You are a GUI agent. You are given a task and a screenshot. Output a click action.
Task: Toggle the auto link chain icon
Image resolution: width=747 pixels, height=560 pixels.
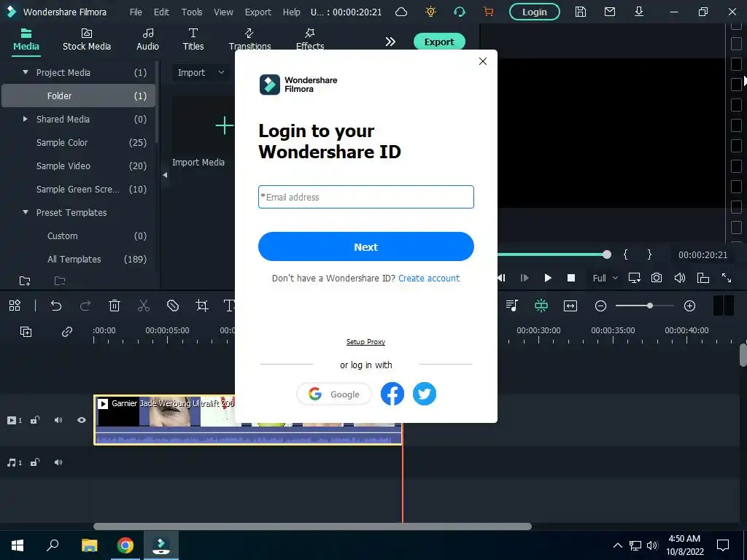click(x=67, y=332)
